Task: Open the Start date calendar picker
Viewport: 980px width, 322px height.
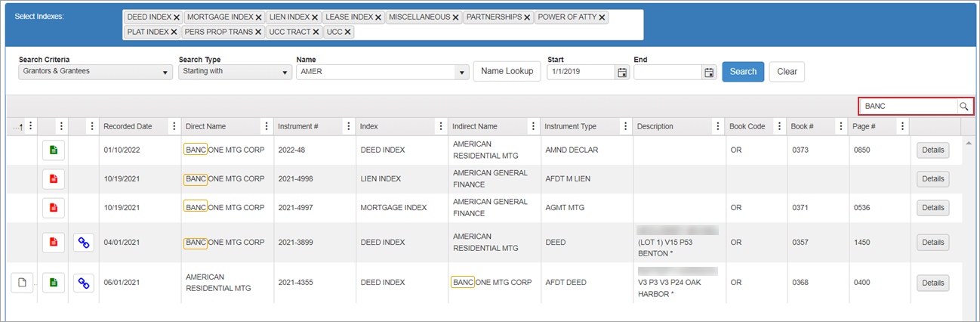Action: point(622,72)
